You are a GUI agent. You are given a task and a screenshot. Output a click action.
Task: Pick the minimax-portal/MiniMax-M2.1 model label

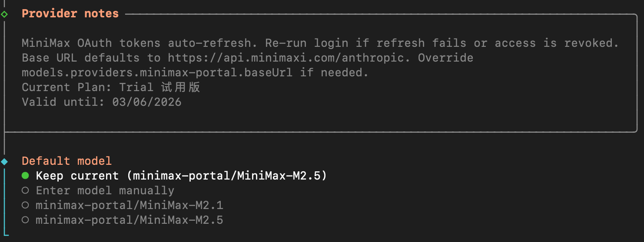[x=129, y=205]
